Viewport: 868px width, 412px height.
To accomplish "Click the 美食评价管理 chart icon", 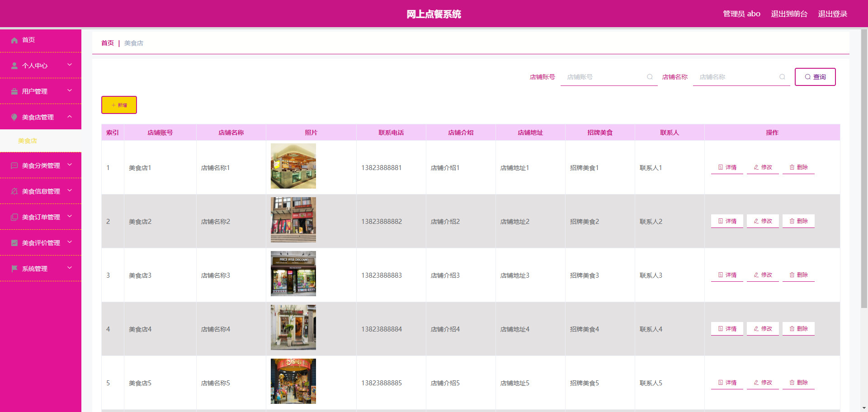I will coord(14,243).
